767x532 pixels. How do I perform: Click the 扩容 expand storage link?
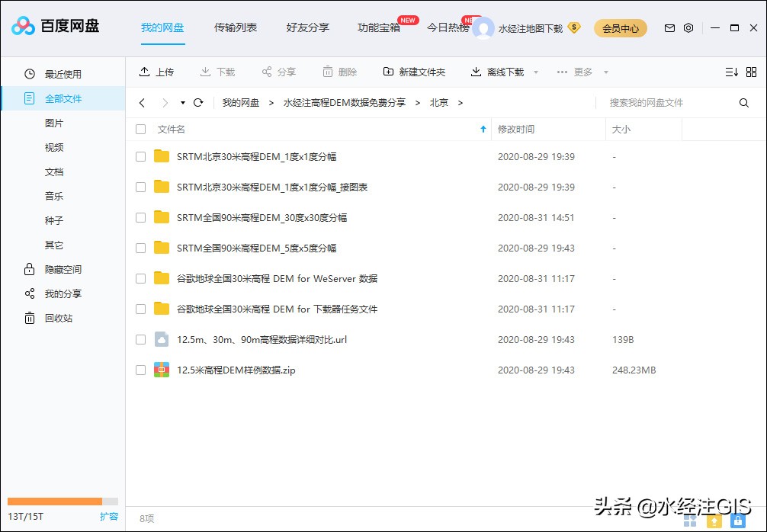109,516
